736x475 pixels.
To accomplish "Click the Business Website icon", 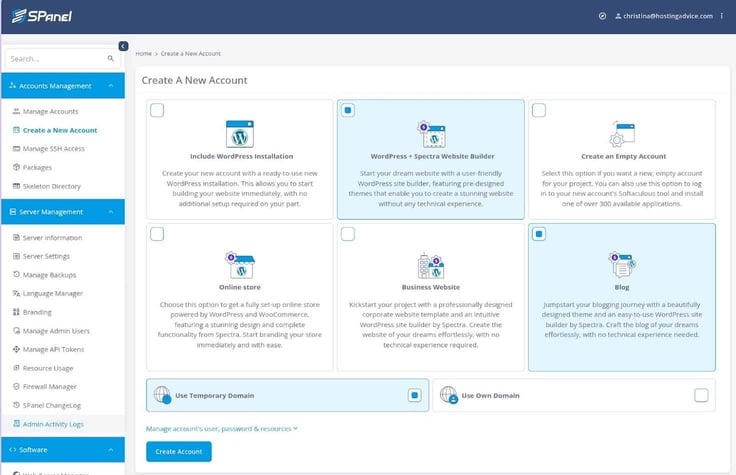I will pyautogui.click(x=431, y=266).
